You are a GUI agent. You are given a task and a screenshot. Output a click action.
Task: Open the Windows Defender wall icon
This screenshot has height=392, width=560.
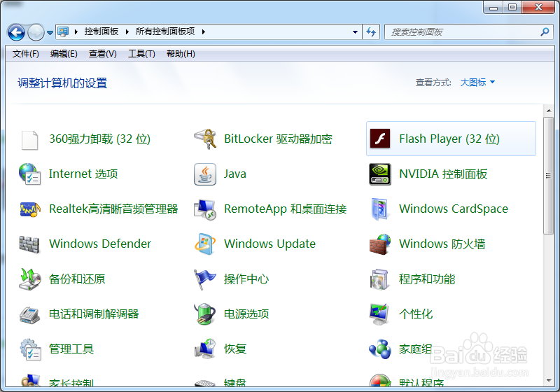(29, 244)
